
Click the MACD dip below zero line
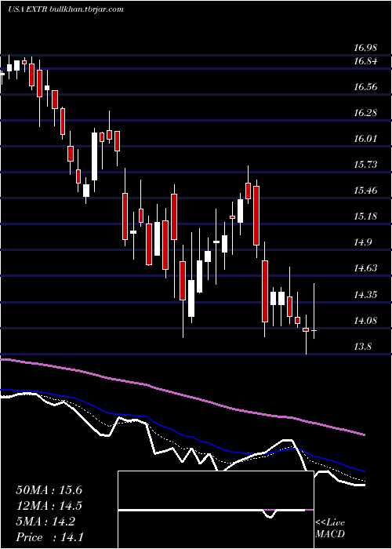269,514
